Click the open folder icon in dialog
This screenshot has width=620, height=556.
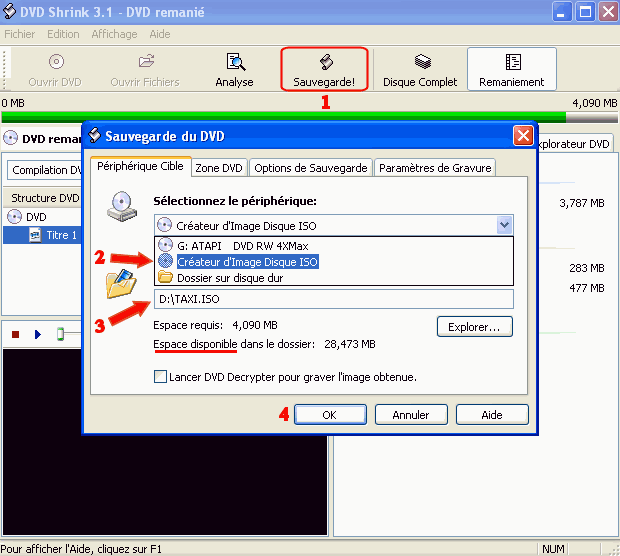(x=121, y=284)
